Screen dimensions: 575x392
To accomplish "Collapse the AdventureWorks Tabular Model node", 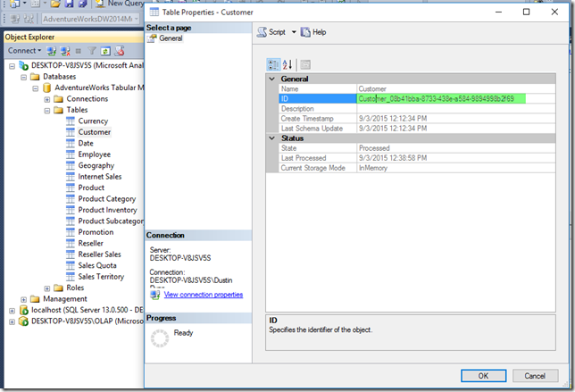I will point(35,88).
